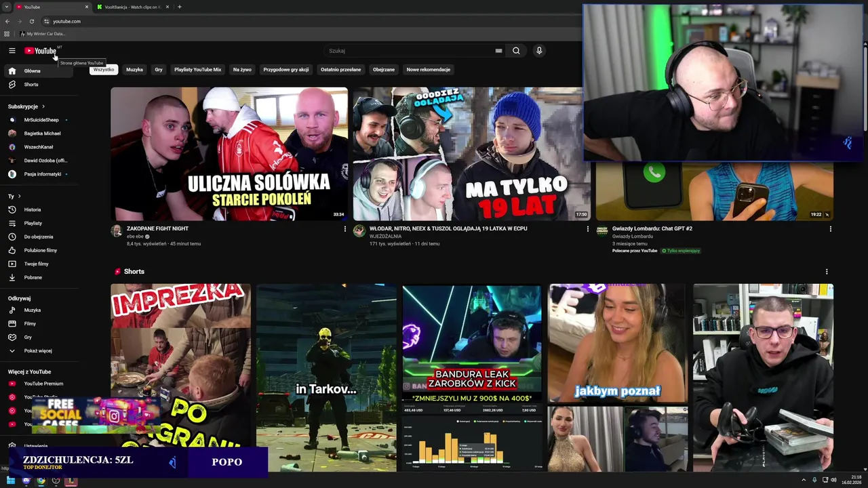
Task: Expand the Ty section chevron
Action: (19, 196)
